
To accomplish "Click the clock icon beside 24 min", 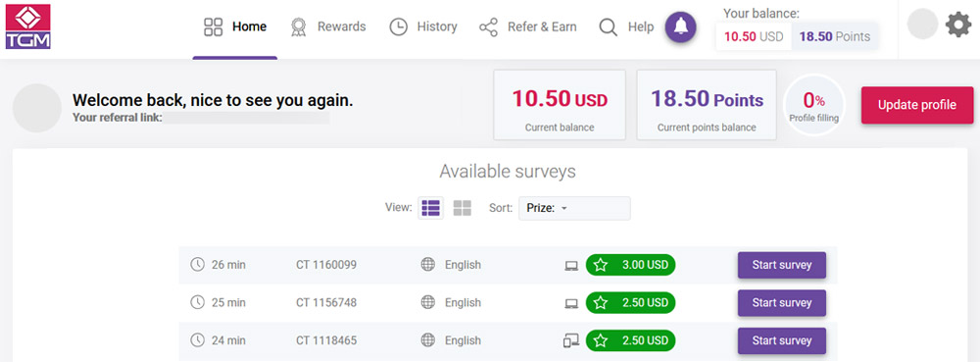I will tap(197, 340).
